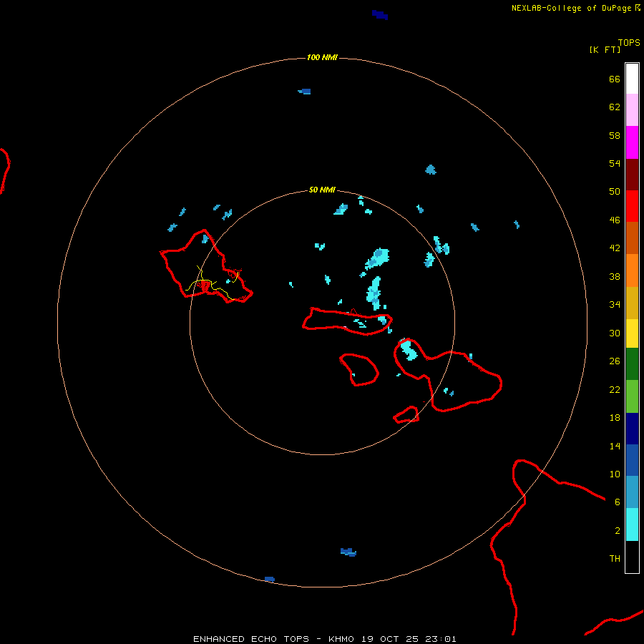Click the island outline containing yellow roads

click(x=206, y=267)
